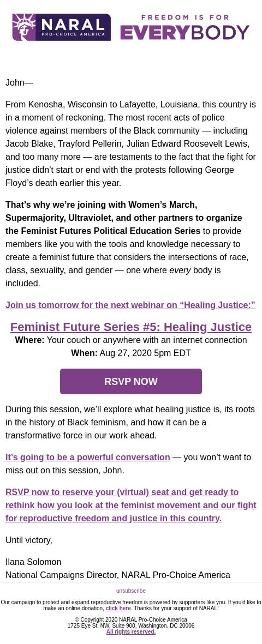
Task: Click the Copyright 2020 NARAL footer line
Action: click(131, 619)
